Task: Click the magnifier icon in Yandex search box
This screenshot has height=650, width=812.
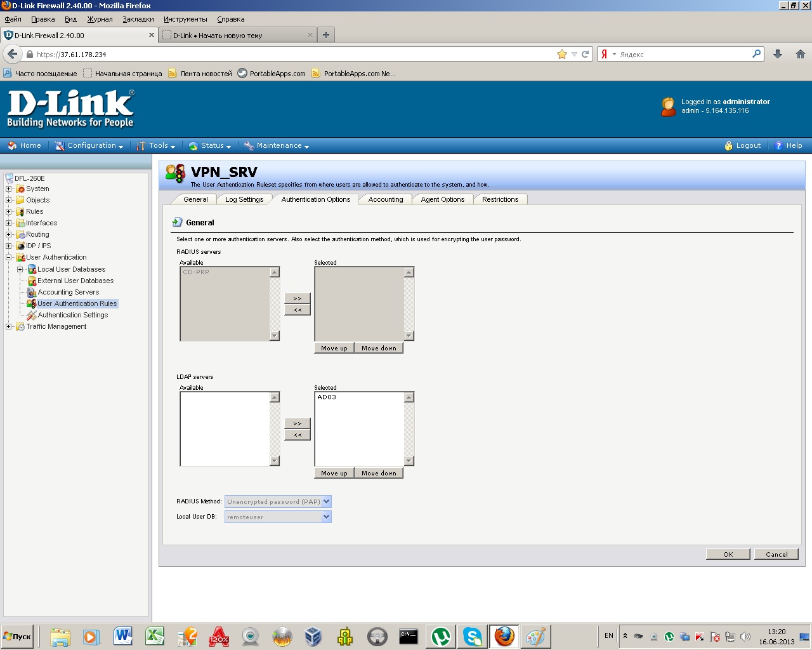Action: 756,55
